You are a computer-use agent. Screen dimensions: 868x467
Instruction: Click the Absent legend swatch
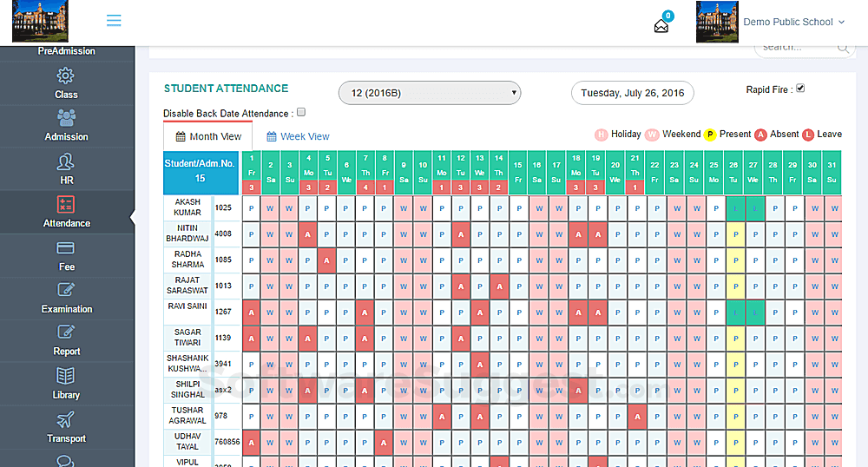760,135
